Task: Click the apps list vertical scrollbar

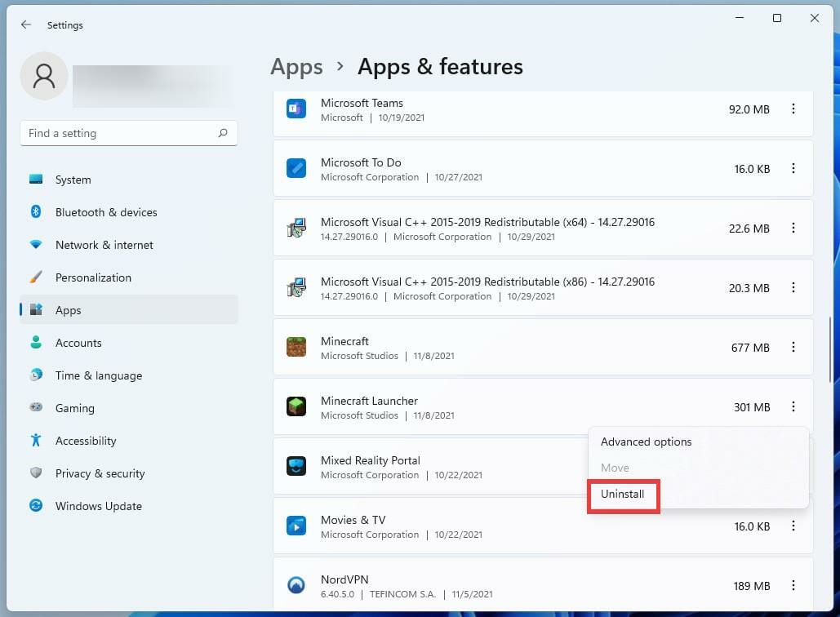Action: click(x=830, y=351)
